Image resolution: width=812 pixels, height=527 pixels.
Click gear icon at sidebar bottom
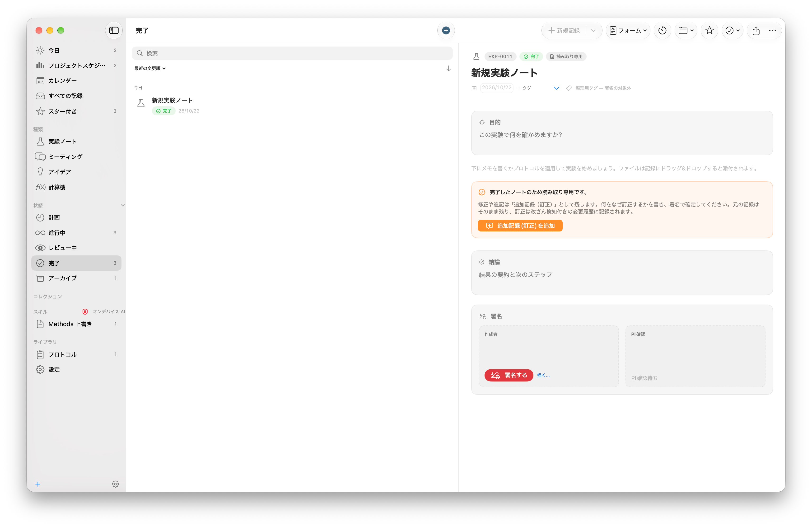pos(115,484)
